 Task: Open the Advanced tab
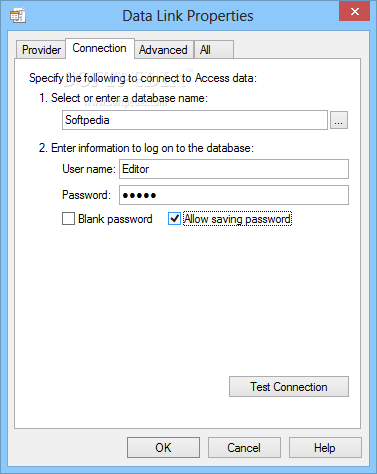click(163, 50)
